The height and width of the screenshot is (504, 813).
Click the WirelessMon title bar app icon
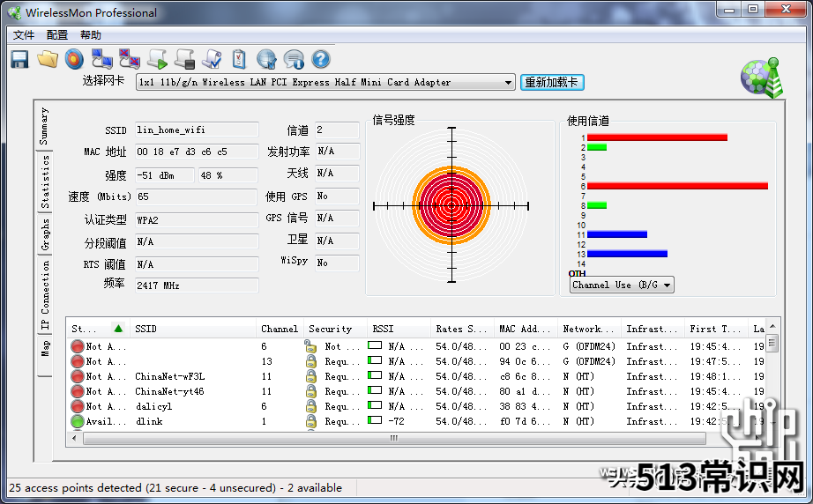[14, 12]
